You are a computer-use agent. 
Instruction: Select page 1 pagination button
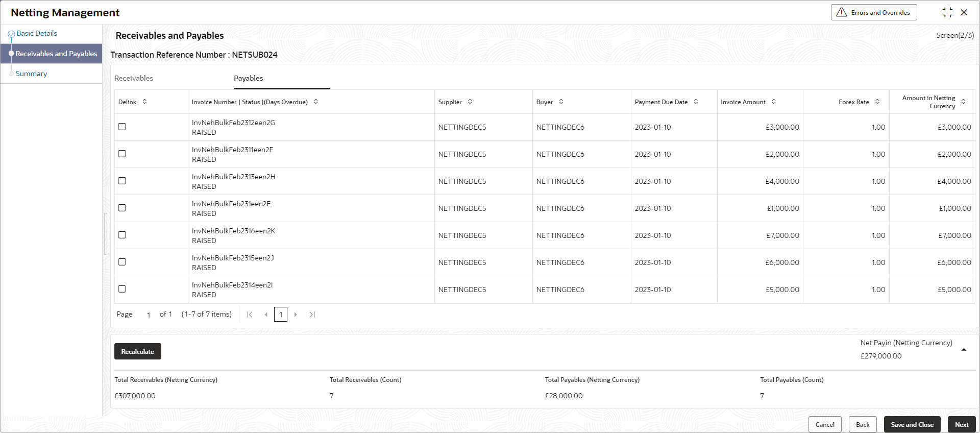[x=281, y=315]
